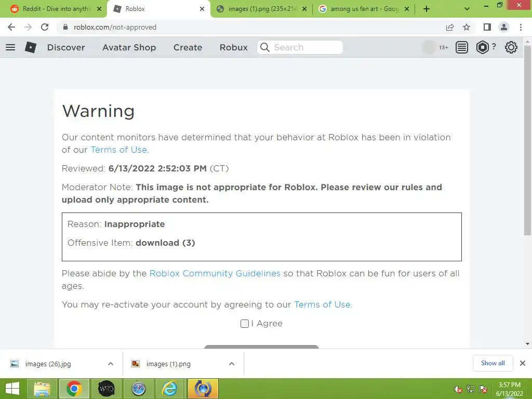The height and width of the screenshot is (399, 532).
Task: Open the yellow sync app in taskbar
Action: [x=203, y=389]
